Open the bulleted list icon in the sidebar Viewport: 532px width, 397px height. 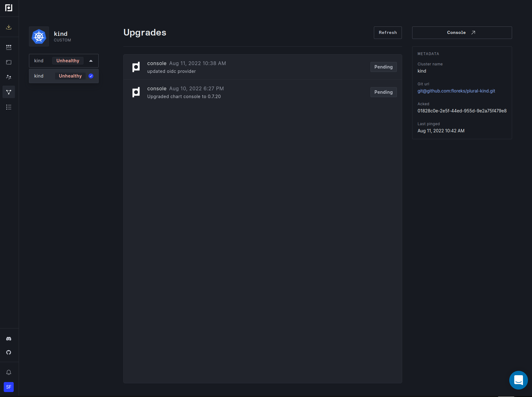(9, 107)
